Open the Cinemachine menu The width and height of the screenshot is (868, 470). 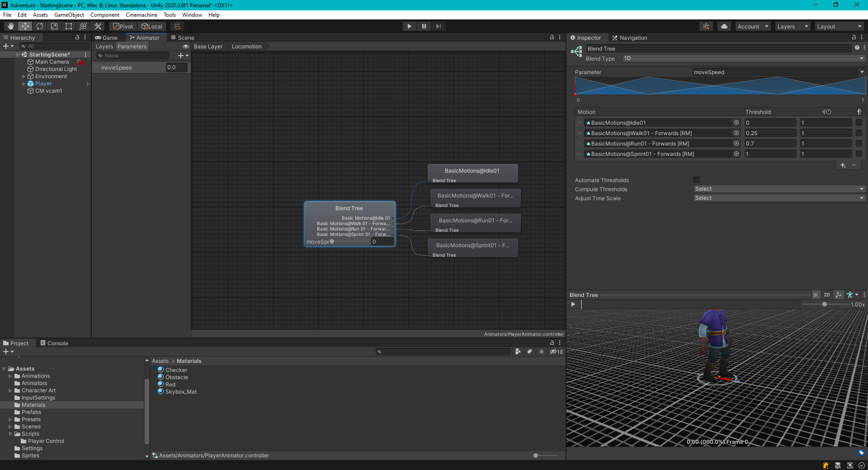pos(142,15)
